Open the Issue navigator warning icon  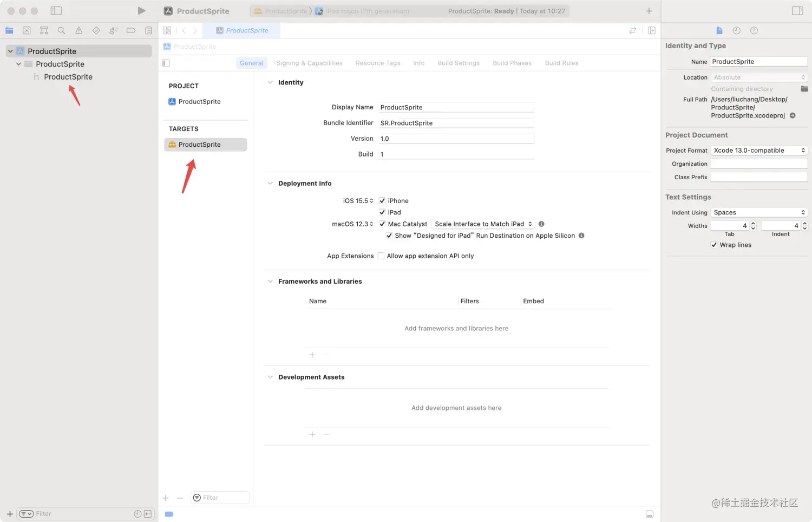tap(78, 31)
